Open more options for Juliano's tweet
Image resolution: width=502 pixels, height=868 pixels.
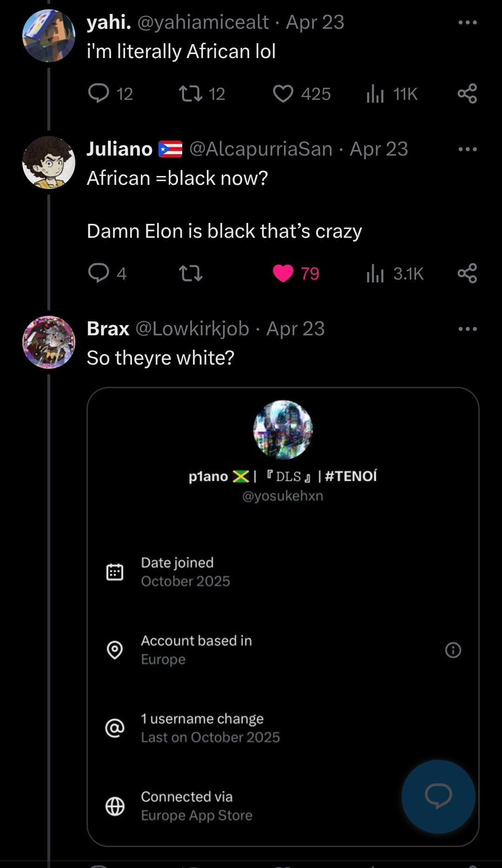pos(467,149)
